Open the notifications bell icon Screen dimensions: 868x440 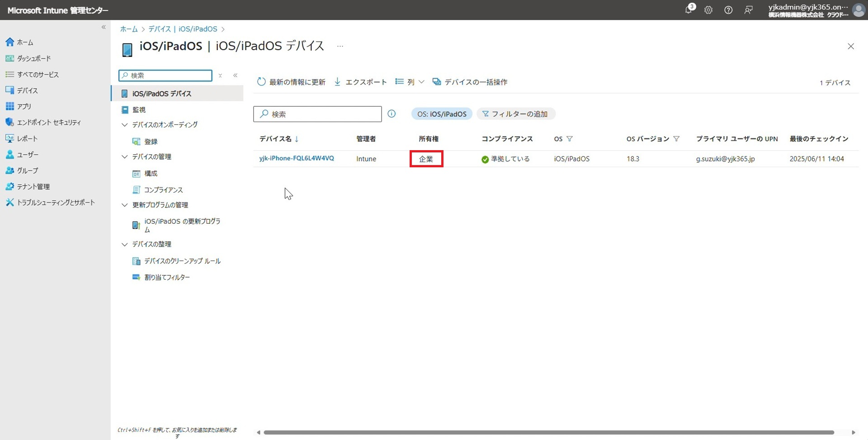[689, 9]
